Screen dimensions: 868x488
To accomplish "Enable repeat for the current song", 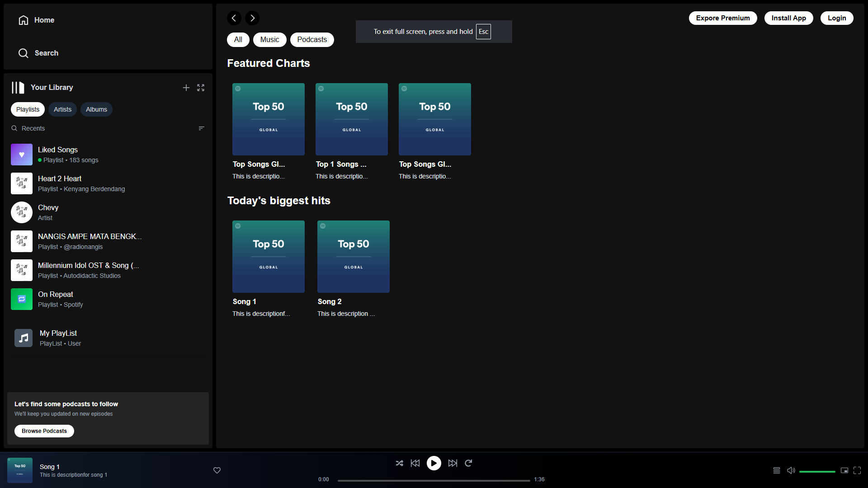I will pyautogui.click(x=468, y=463).
